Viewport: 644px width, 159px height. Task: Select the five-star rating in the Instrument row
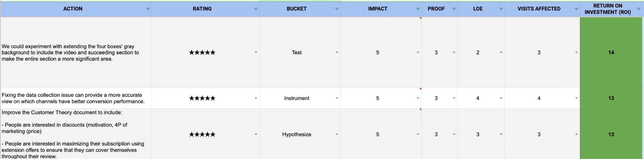coord(202,98)
